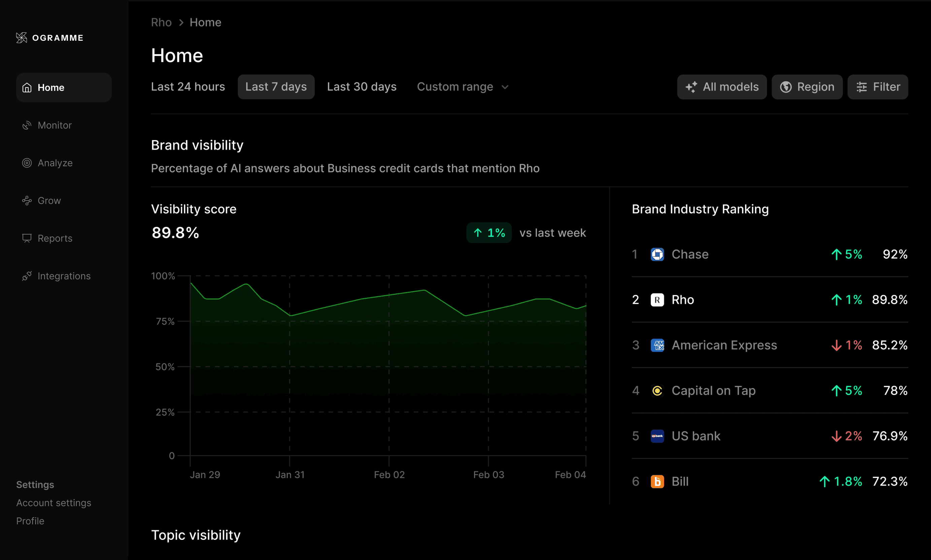Click the Feb 03 marker on chart axis

pos(488,475)
